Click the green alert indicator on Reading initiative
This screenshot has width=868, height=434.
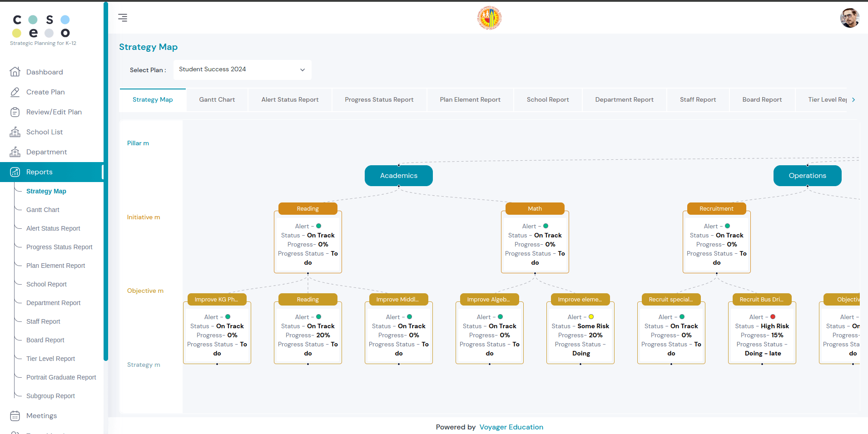coord(319,226)
